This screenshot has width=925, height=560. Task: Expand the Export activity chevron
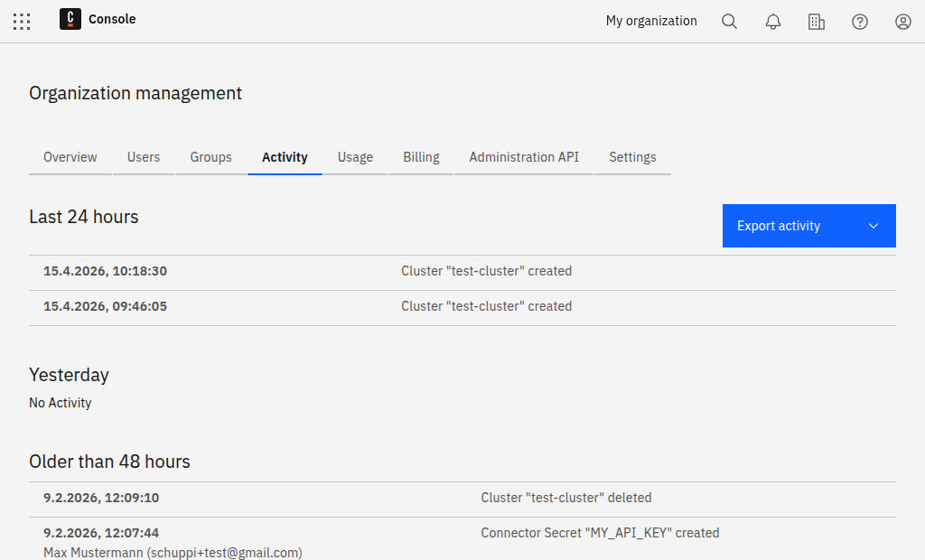coord(874,226)
